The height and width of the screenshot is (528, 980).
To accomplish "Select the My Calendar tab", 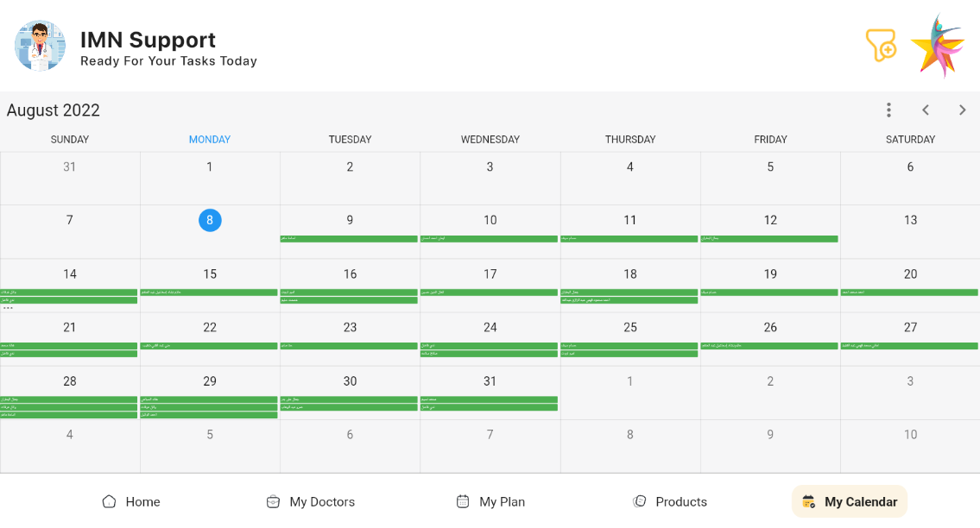I will pos(850,501).
